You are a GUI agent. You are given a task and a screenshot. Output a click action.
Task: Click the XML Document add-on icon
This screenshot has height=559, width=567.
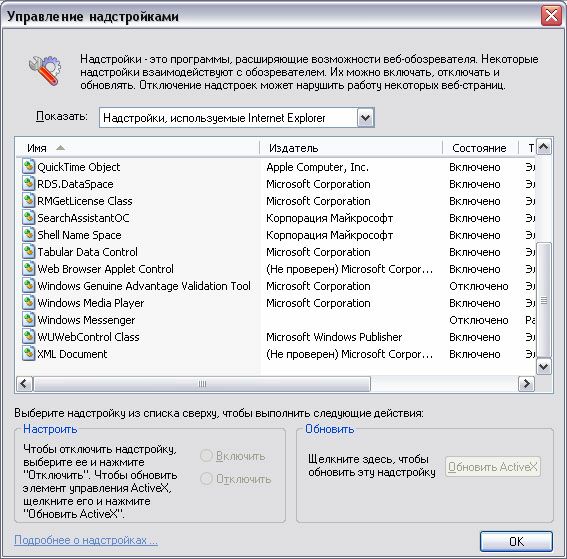coord(28,354)
